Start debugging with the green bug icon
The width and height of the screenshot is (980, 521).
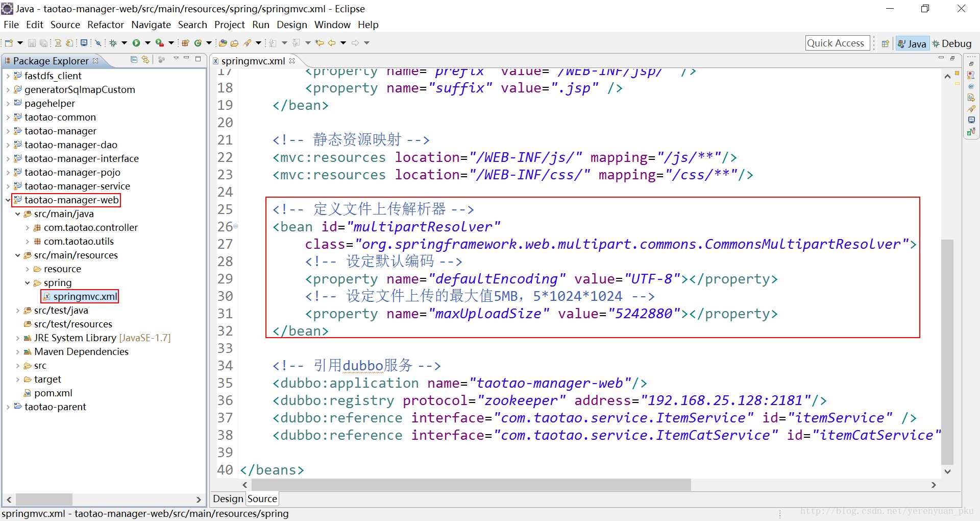(x=113, y=43)
